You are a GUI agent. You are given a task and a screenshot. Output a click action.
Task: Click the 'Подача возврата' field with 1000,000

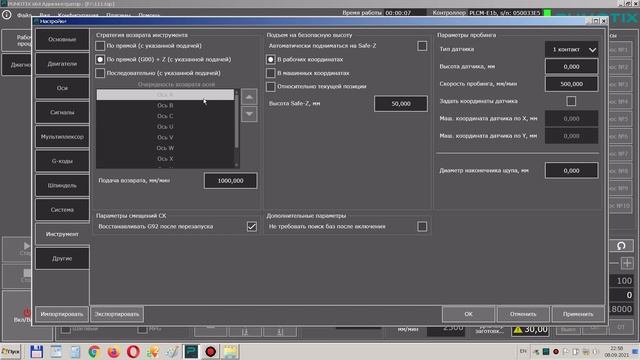click(x=231, y=181)
